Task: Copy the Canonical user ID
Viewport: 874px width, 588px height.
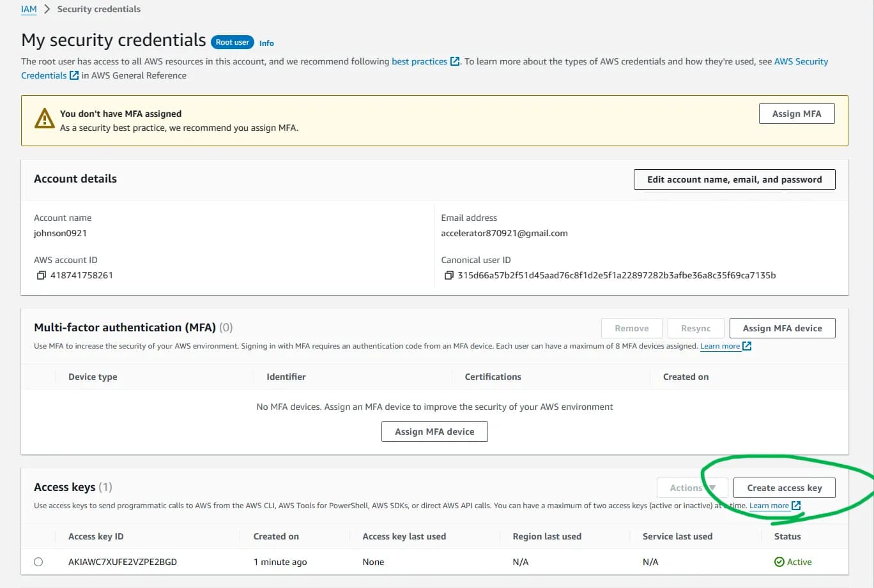Action: click(449, 275)
